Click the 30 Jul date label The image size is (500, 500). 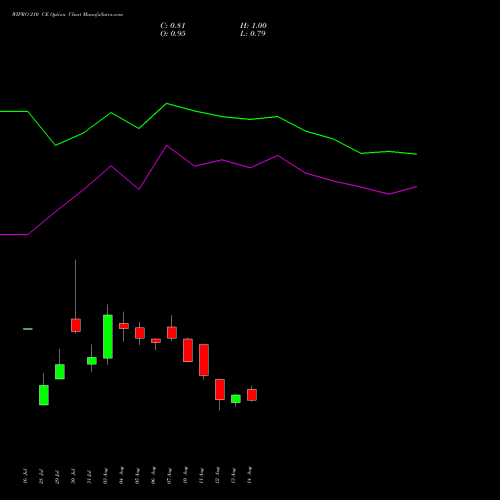click(73, 476)
